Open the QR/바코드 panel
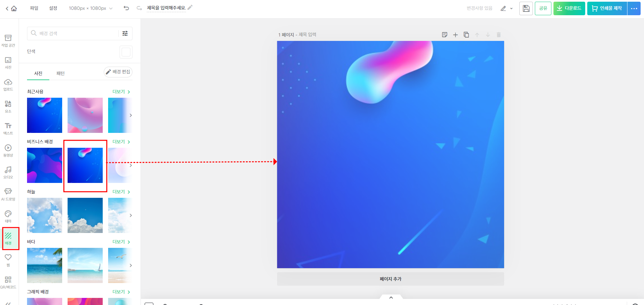Viewport: 644px width, 305px height. click(x=8, y=282)
